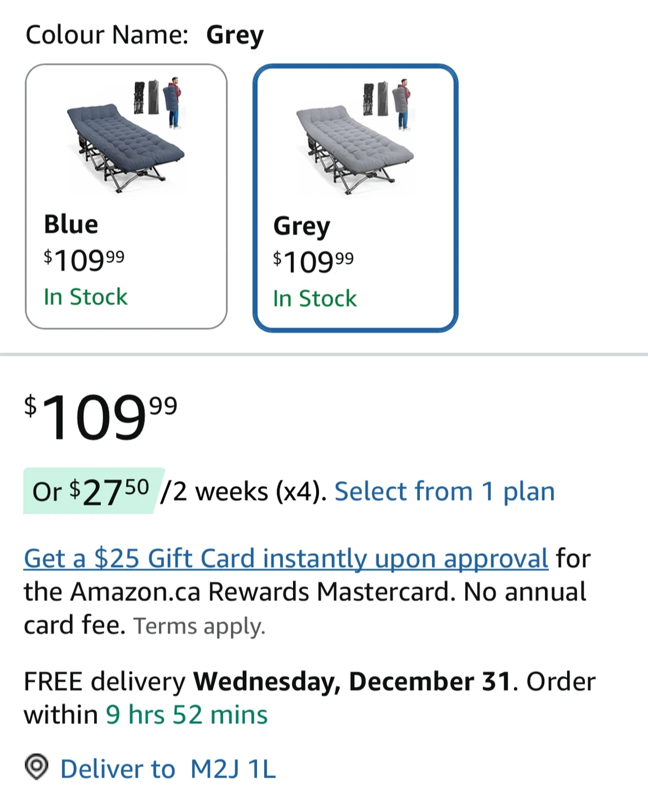Open the Select from 1 plan link
The height and width of the screenshot is (812, 648).
(x=445, y=492)
